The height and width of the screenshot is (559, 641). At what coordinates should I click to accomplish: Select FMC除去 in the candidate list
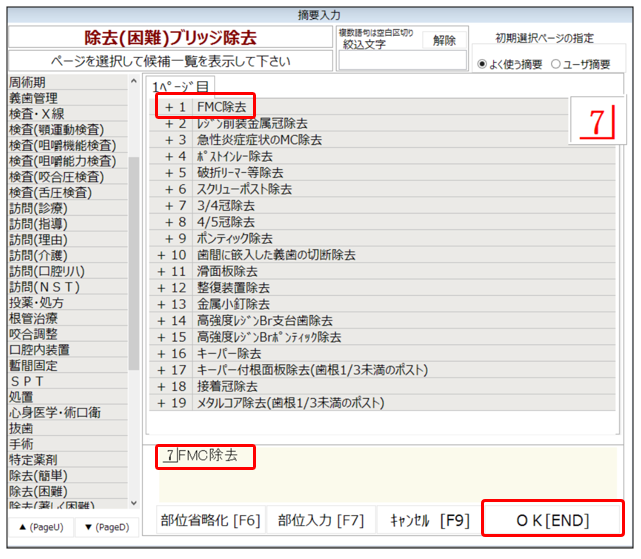(x=220, y=106)
